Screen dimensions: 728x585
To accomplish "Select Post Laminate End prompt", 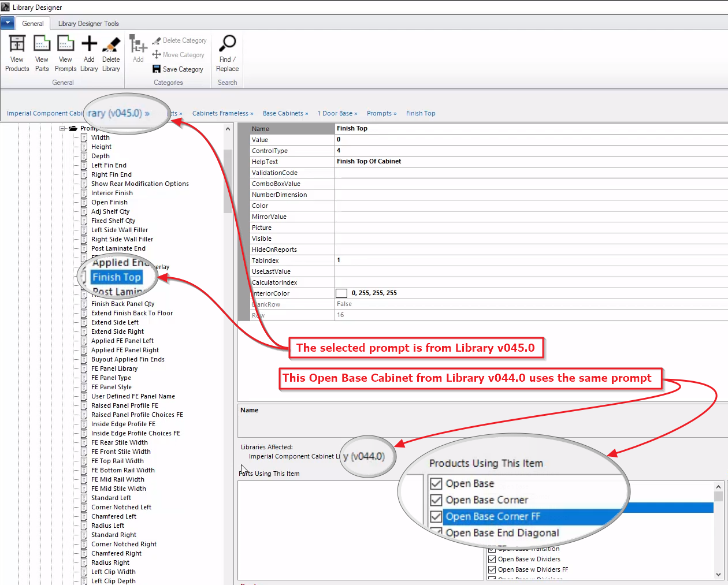I will 118,248.
